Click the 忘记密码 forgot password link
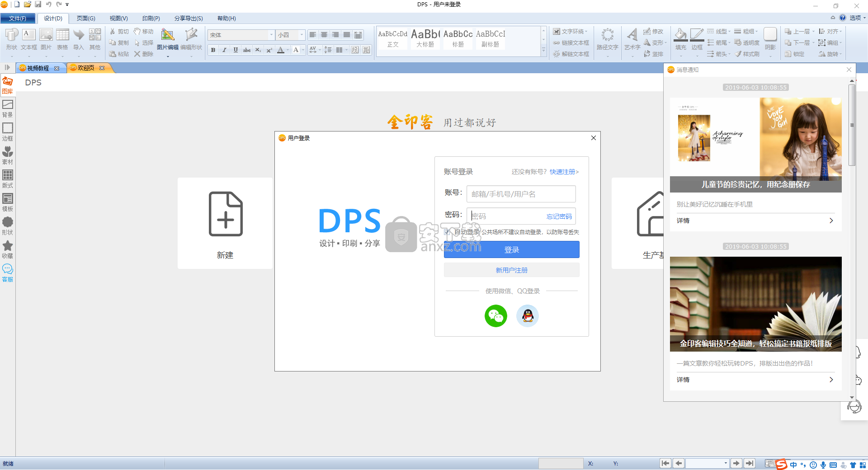The width and height of the screenshot is (868, 470). point(559,216)
